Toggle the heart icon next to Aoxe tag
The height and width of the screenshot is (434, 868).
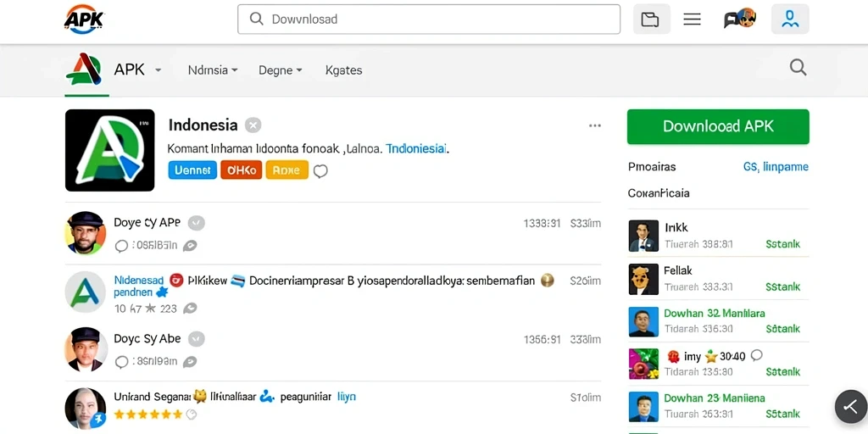(320, 171)
